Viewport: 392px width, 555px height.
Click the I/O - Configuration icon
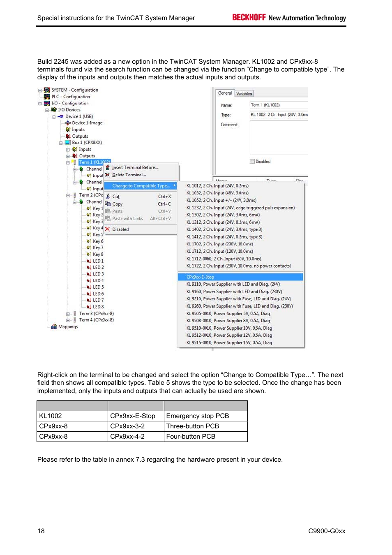coord(47,103)
